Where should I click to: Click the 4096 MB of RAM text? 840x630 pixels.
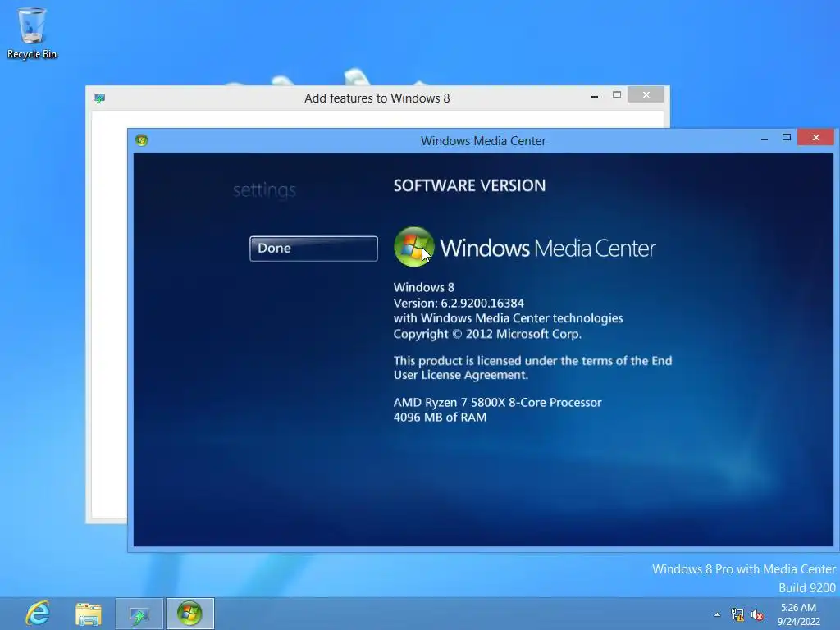440,418
